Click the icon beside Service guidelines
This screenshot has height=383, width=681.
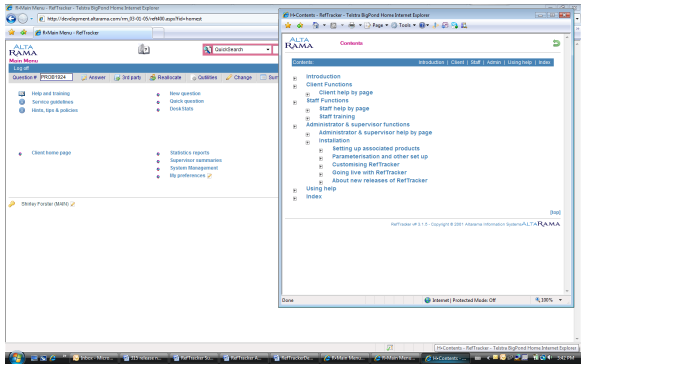coord(22,102)
